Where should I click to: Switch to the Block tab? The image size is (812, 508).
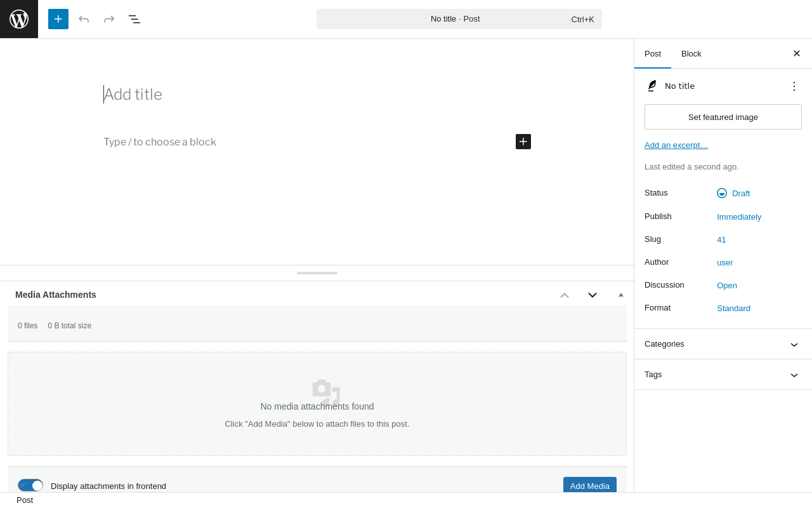coord(691,53)
